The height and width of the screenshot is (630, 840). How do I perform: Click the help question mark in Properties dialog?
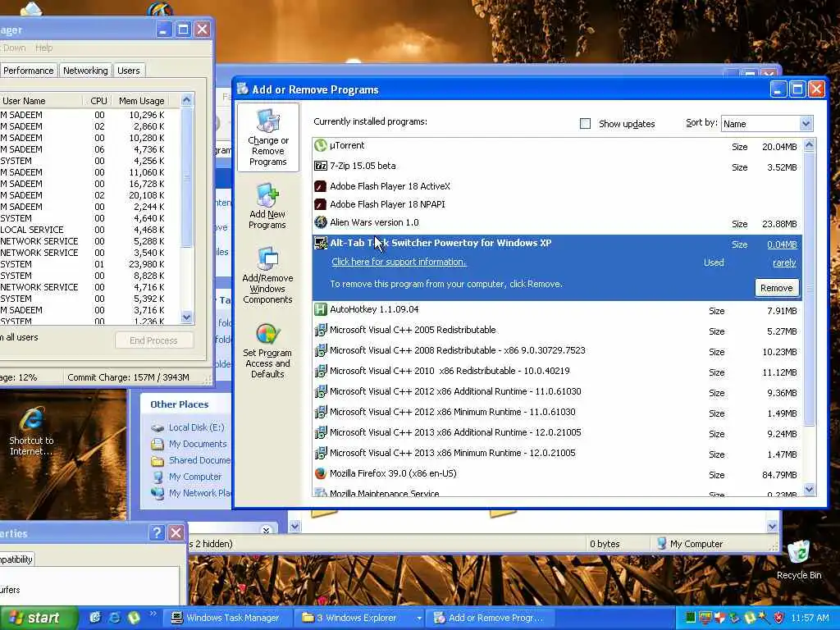point(157,532)
